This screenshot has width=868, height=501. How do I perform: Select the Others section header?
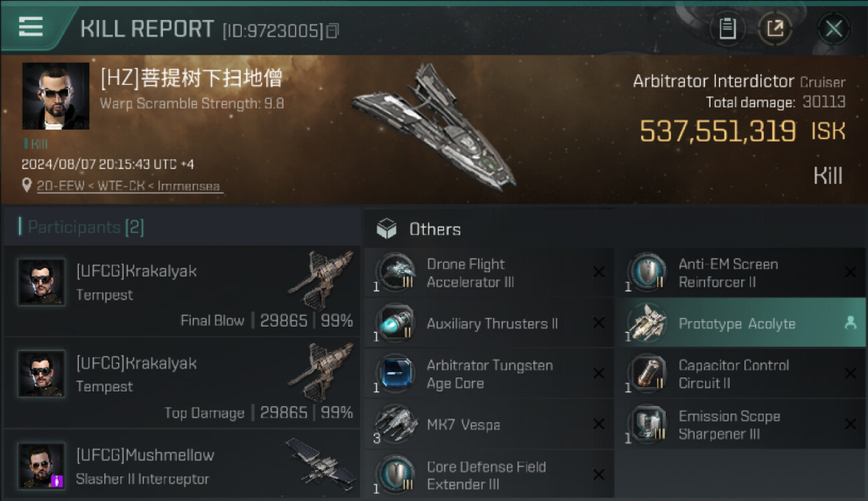pyautogui.click(x=434, y=229)
